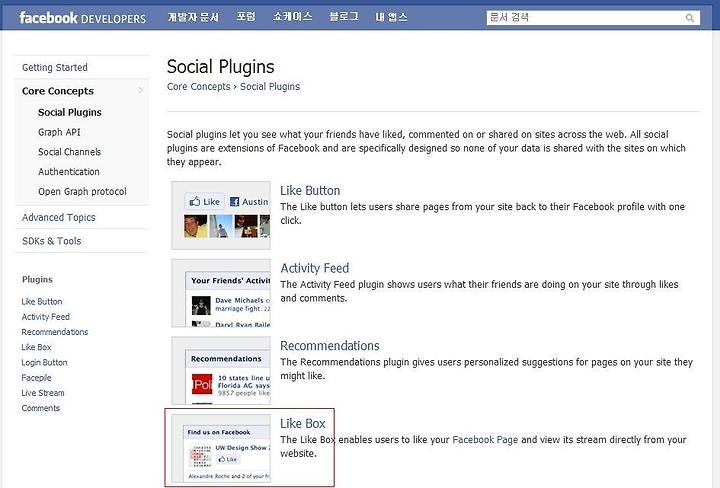The image size is (720, 488).
Task: Click Comments in the Plugins list
Action: pyautogui.click(x=40, y=408)
